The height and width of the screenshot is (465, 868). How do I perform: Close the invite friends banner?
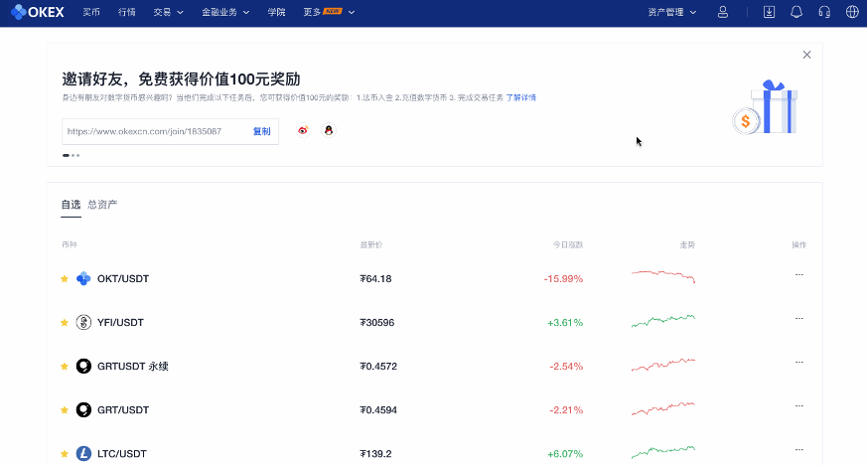[806, 55]
